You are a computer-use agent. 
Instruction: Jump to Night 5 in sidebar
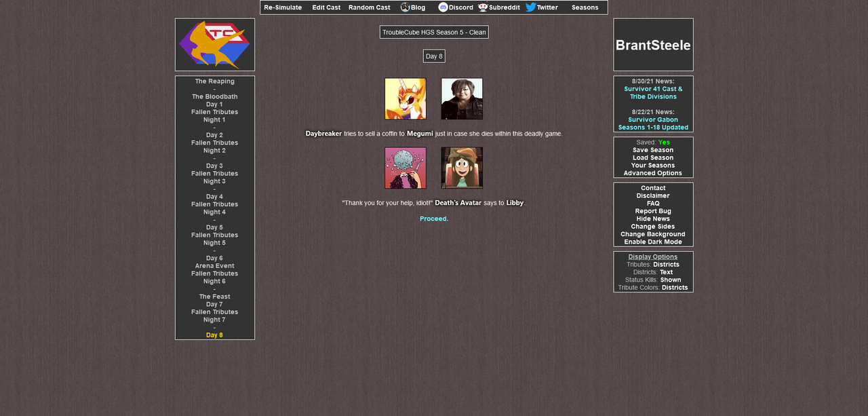coord(214,243)
